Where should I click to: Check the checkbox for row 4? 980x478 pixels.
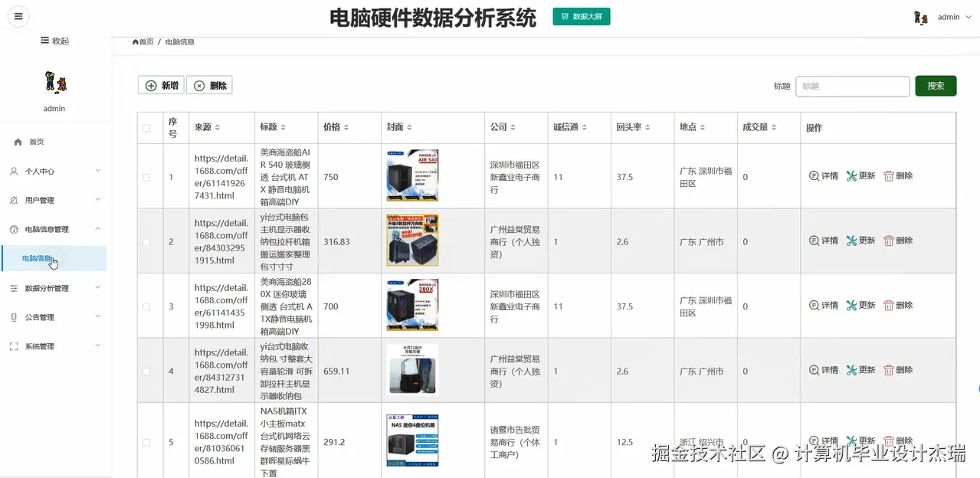pos(146,371)
